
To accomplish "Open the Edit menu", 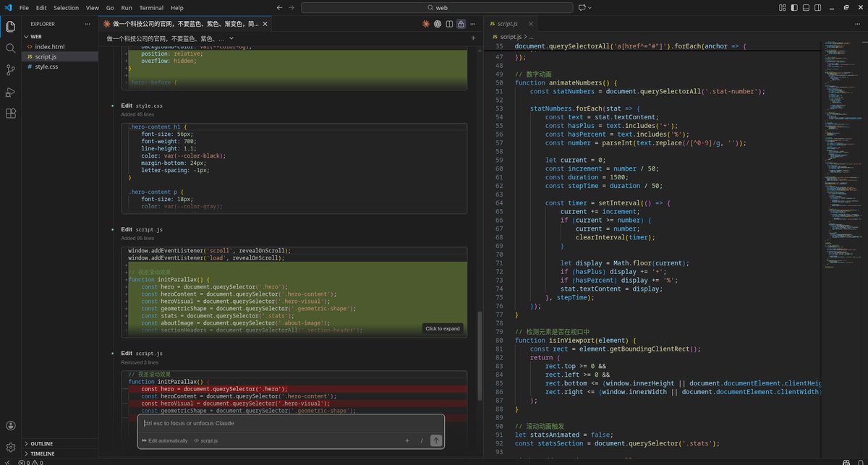I will coord(41,7).
